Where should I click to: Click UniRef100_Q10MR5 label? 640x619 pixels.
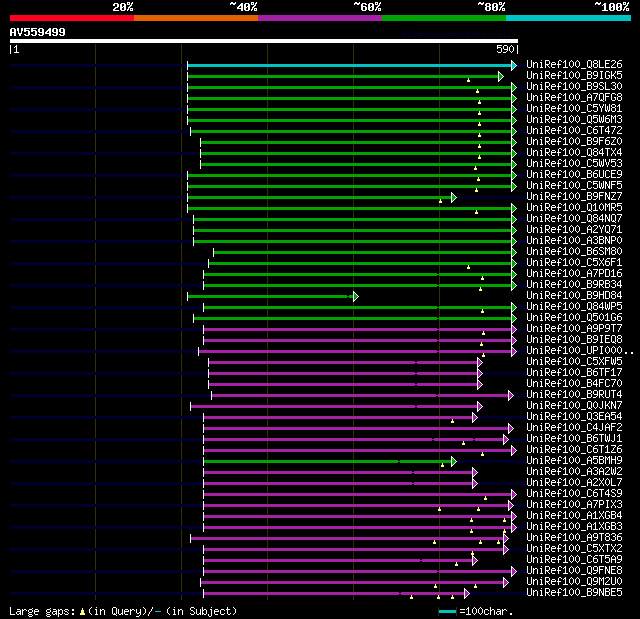coord(574,208)
